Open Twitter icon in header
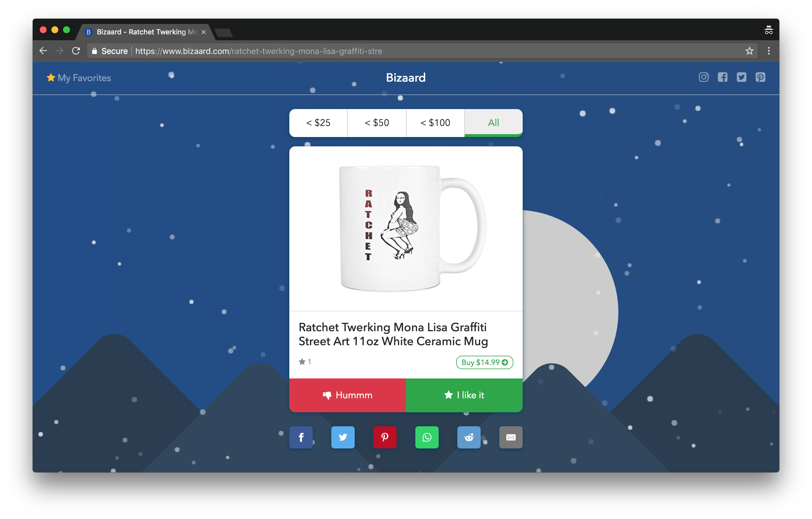 pos(741,78)
